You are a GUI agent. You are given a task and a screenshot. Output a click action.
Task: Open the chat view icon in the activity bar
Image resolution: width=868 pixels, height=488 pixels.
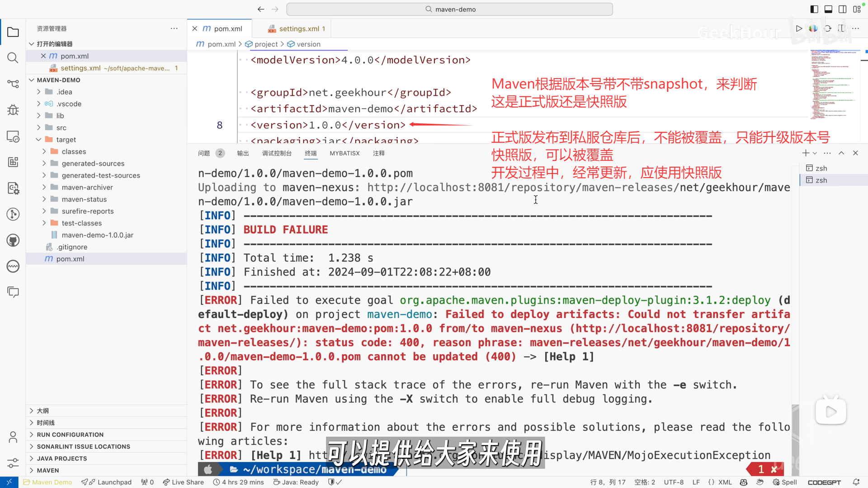point(13,292)
